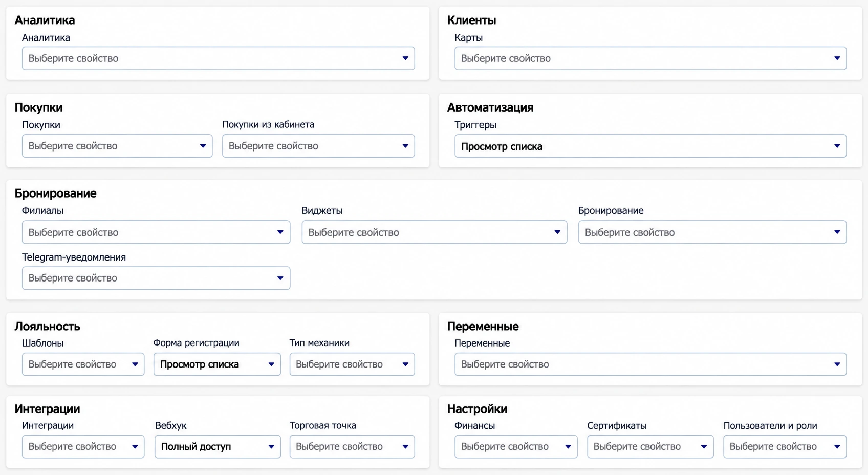The width and height of the screenshot is (868, 475).
Task: Open the Telegram-уведомления dropdown
Action: 156,278
